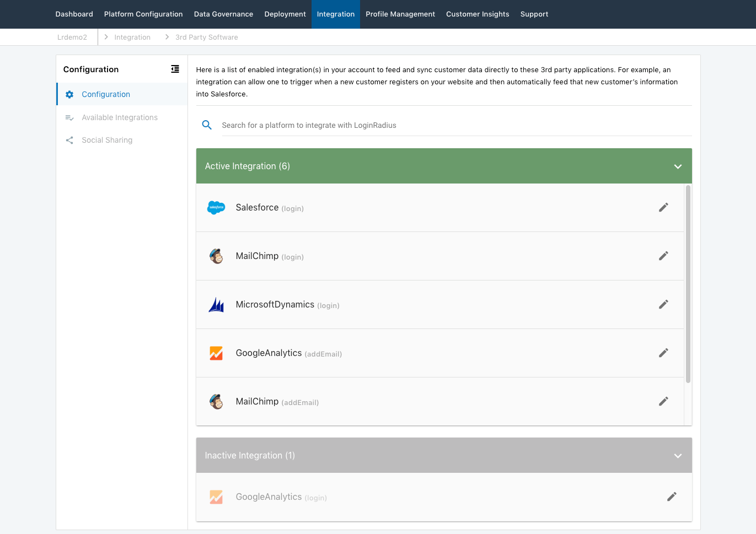Click the Configuration panel heading
Viewport: 756px width, 534px height.
(x=91, y=69)
